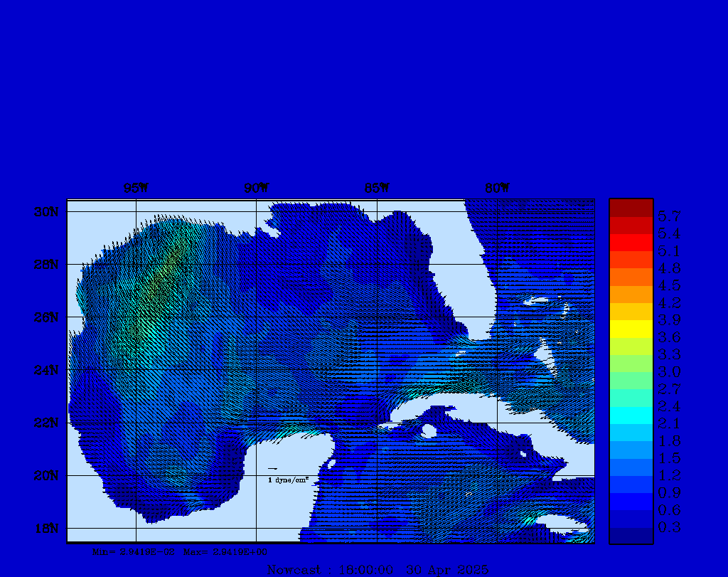The width and height of the screenshot is (728, 577).
Task: Click the 3.0 label on the color scale
Action: point(669,371)
